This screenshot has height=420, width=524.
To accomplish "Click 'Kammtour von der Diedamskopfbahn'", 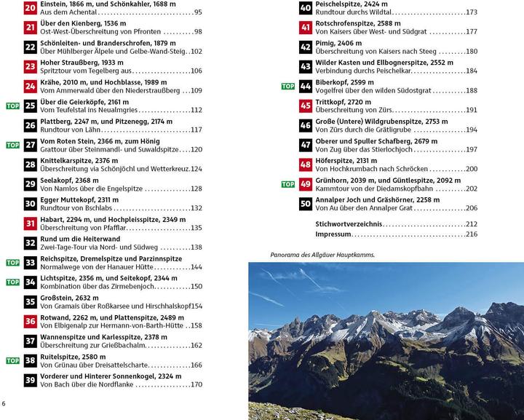I will coord(374,189).
